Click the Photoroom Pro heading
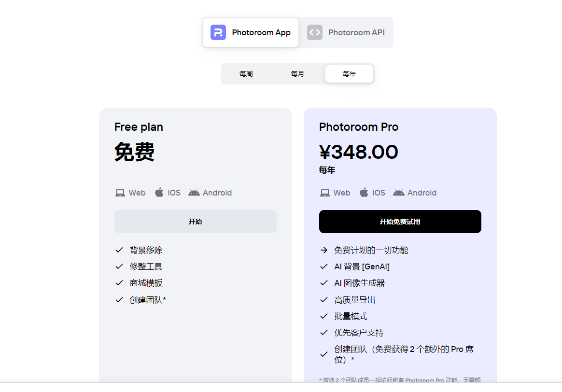The height and width of the screenshot is (392, 562). pos(358,127)
